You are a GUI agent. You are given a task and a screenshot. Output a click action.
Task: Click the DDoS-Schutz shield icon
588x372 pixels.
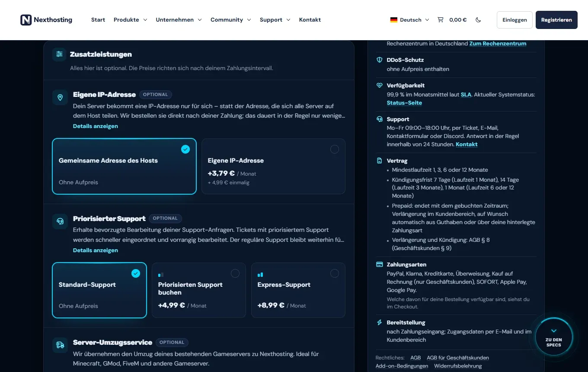tap(379, 60)
